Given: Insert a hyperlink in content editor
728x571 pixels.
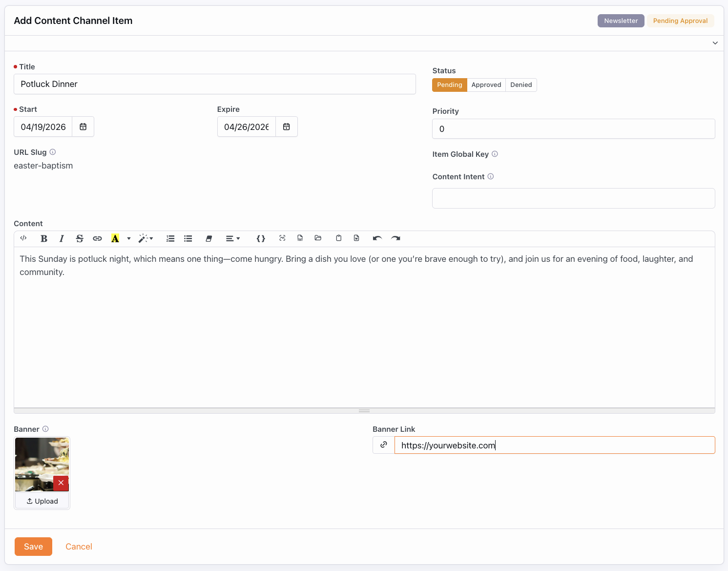Looking at the screenshot, I should [x=97, y=238].
